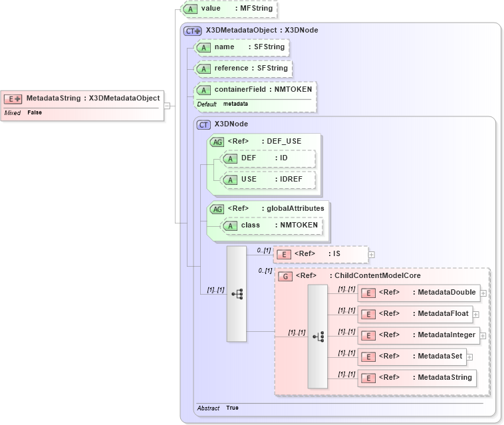The width and height of the screenshot is (504, 425).
Task: Select the ': MetadataString' reference label
Action: pos(442,377)
